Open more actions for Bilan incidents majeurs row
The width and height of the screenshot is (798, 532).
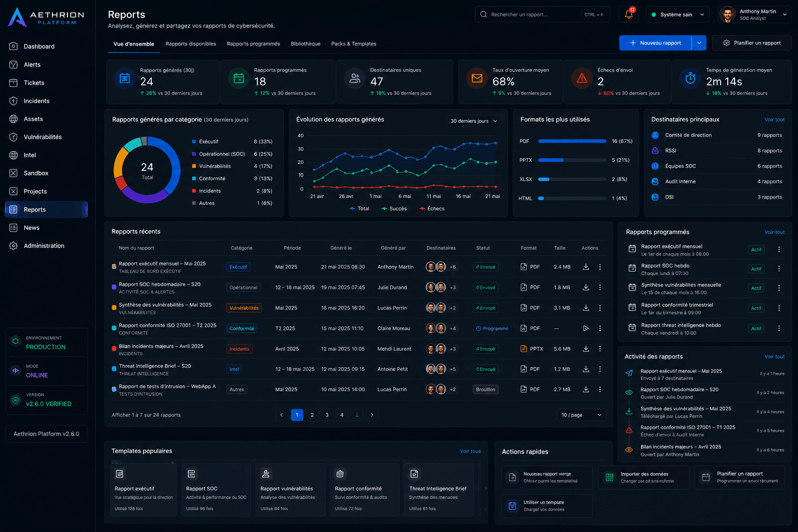[x=600, y=349]
